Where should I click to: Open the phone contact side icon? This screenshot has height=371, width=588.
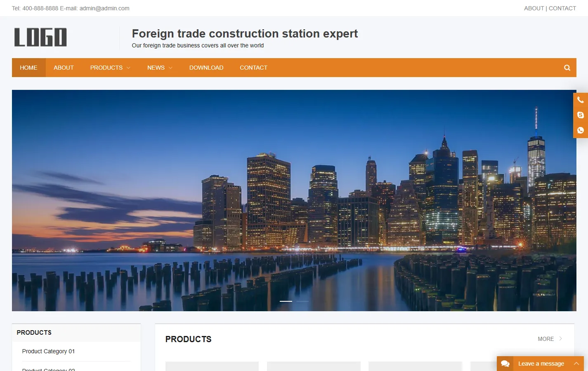tap(581, 100)
